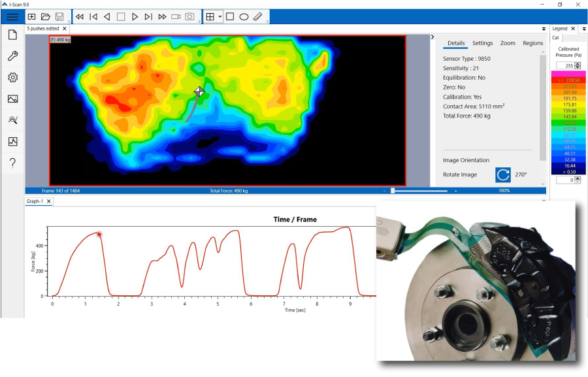Image resolution: width=588 pixels, height=377 pixels.
Task: Open the window layout dropdown arrow
Action: 220,17
